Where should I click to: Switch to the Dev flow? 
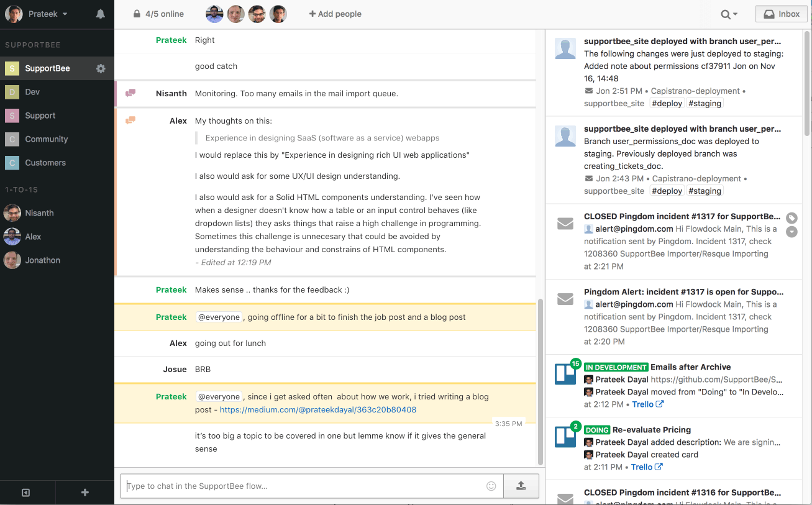[32, 92]
